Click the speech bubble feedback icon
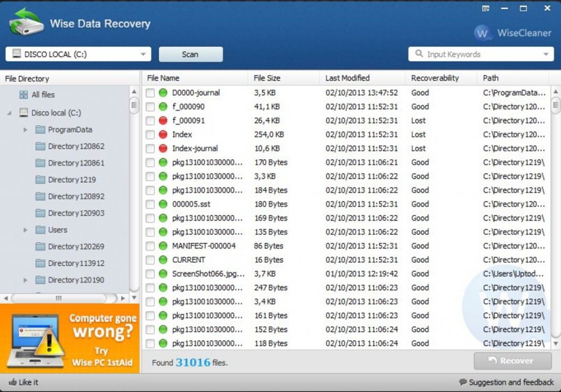This screenshot has height=392, width=561. tap(462, 382)
